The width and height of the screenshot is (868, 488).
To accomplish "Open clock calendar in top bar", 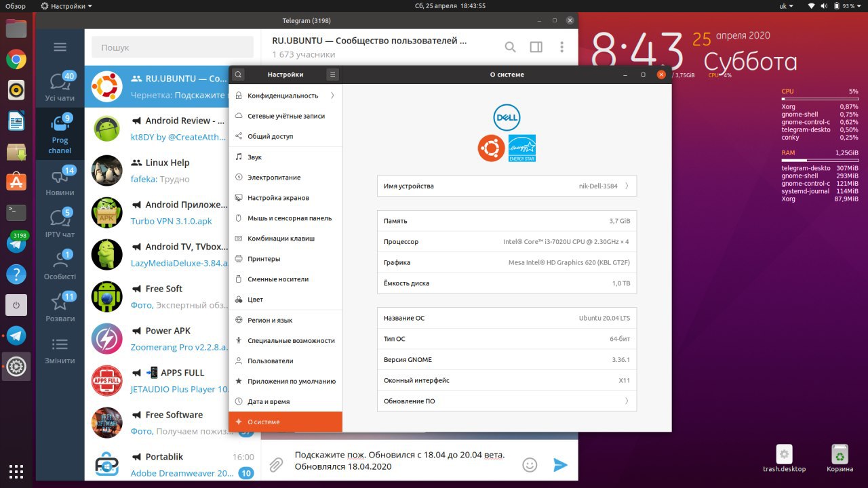I will pos(450,5).
